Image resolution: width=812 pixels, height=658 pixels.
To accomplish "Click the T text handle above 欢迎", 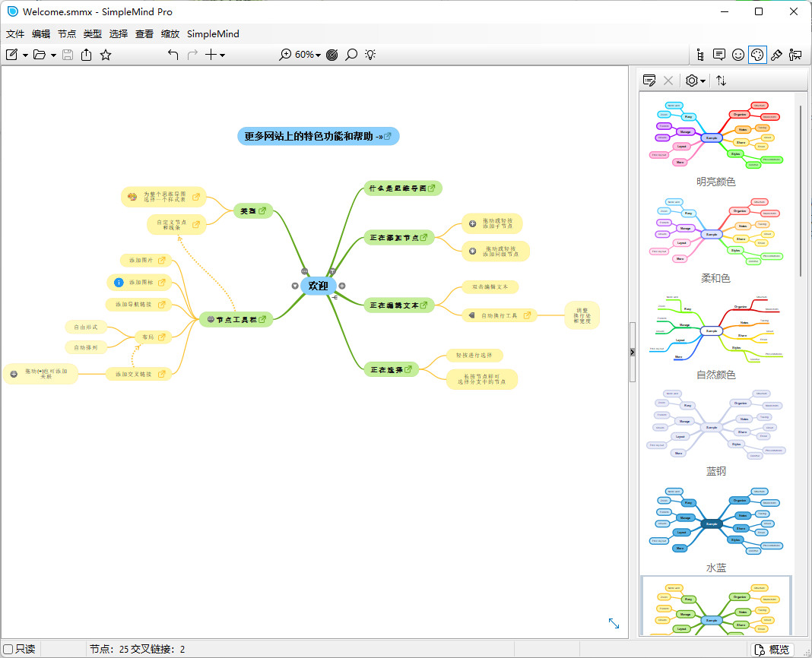I will (x=332, y=271).
